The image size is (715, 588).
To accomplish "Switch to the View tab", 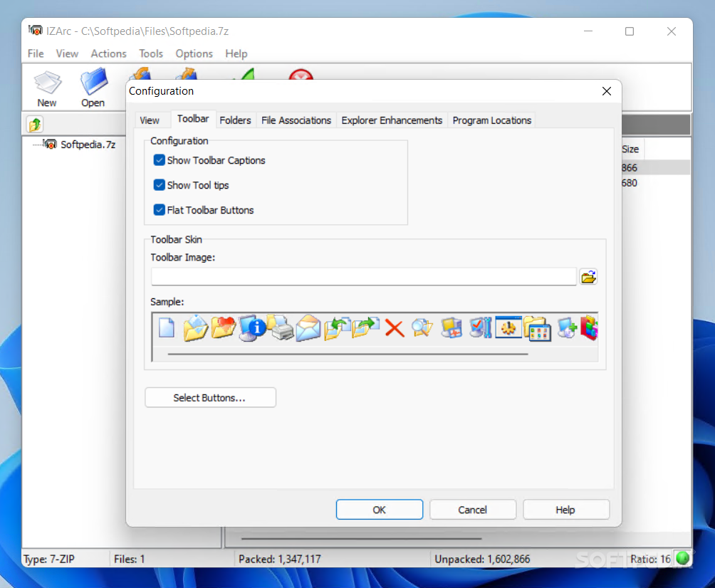I will coord(150,120).
